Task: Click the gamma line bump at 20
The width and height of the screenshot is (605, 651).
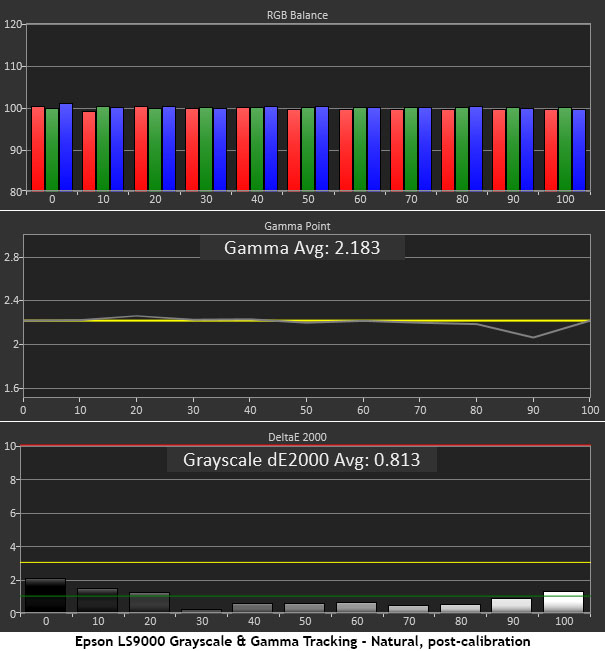Action: pyautogui.click(x=137, y=316)
